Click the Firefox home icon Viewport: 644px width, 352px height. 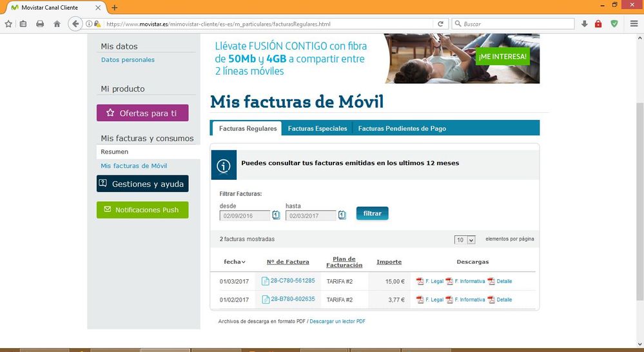pyautogui.click(x=57, y=24)
